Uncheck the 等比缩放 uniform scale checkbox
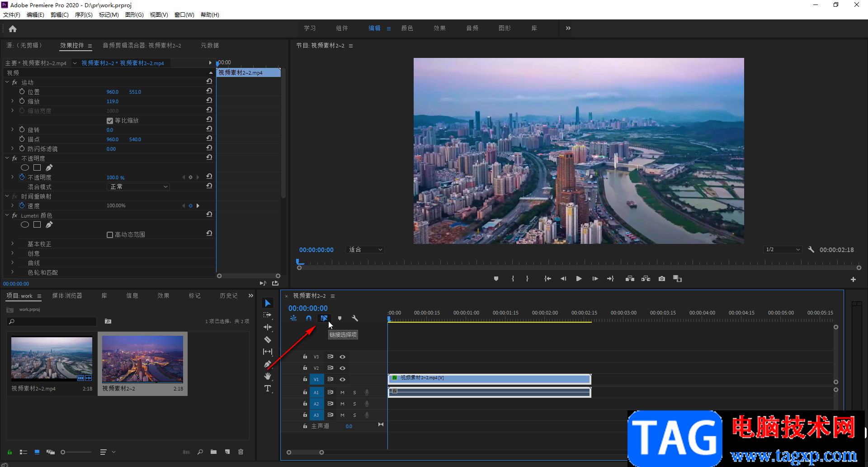The image size is (868, 467). 110,121
